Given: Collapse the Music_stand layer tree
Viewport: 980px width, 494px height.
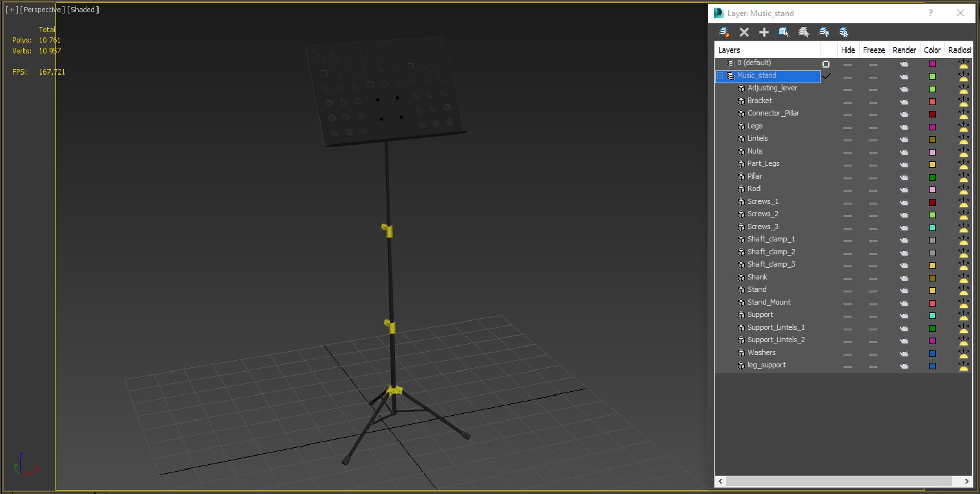Looking at the screenshot, I should (720, 76).
